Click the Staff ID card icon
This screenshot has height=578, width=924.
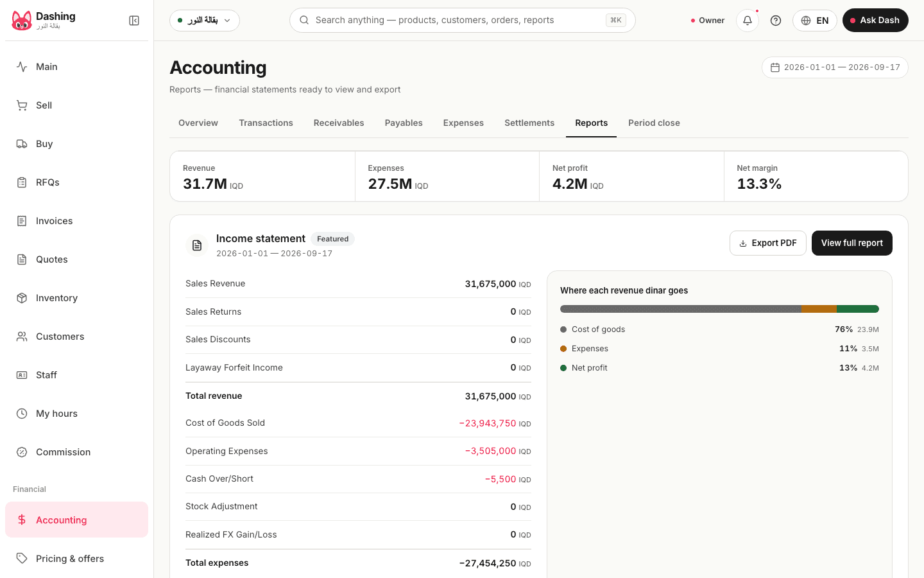point(22,375)
